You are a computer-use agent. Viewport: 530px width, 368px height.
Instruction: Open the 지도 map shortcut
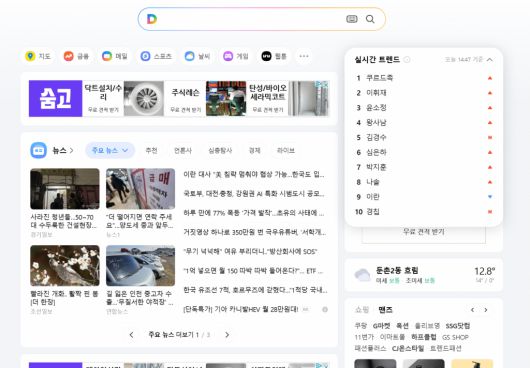[38, 56]
